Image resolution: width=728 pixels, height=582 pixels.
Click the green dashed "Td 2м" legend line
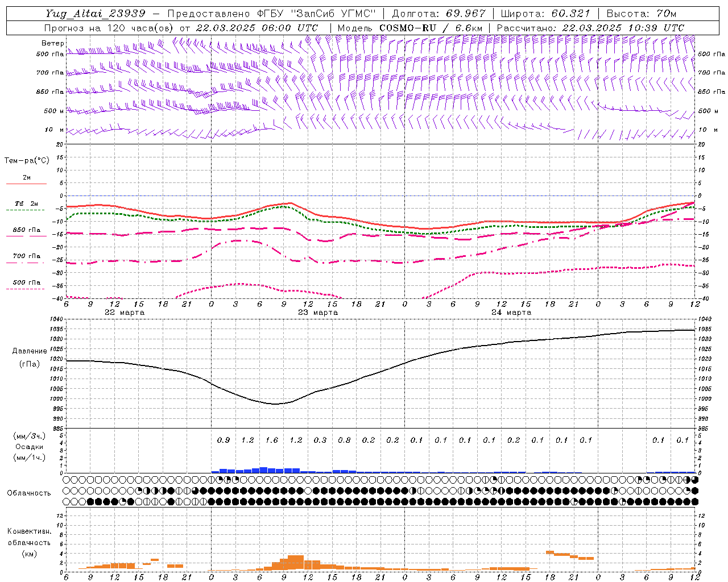pos(25,210)
